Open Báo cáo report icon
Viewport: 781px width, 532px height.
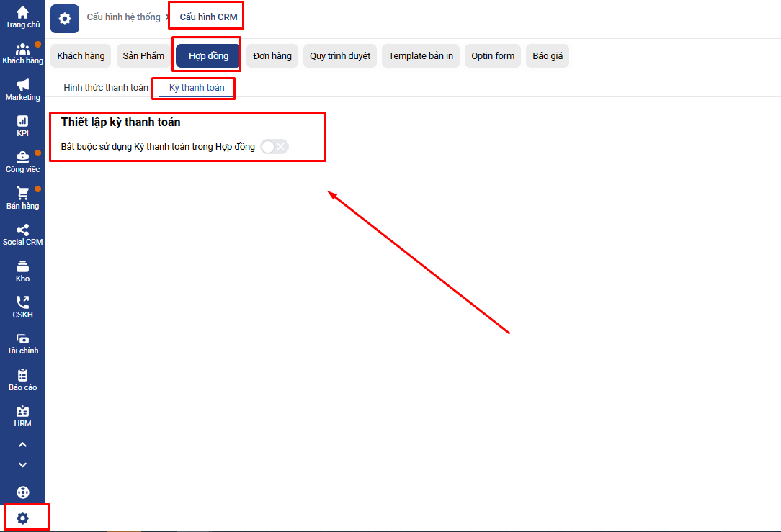[22, 379]
